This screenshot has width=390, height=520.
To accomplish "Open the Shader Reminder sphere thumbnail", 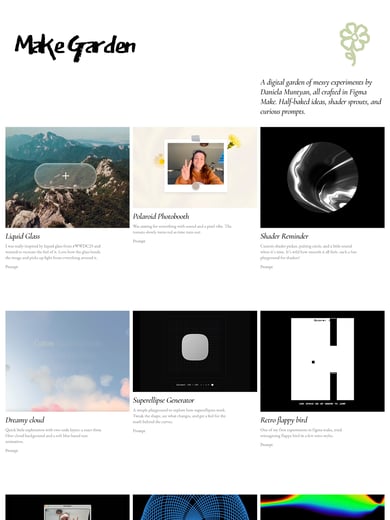I will (322, 177).
